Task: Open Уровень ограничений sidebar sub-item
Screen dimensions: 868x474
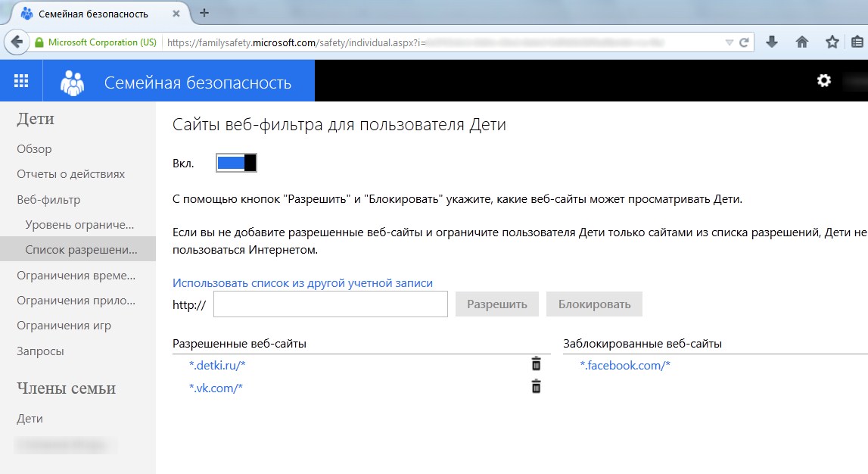Action: (79, 225)
